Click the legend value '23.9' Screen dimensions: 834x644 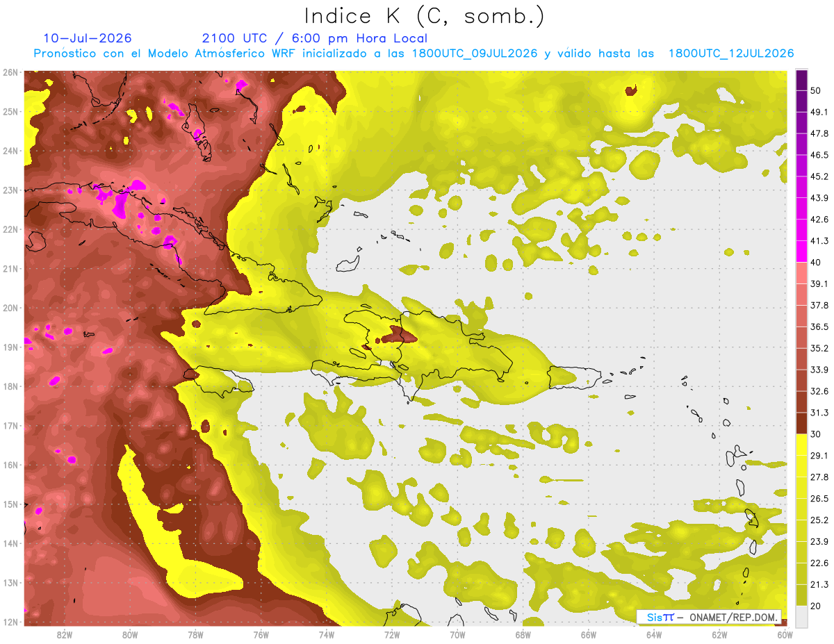[x=819, y=542]
